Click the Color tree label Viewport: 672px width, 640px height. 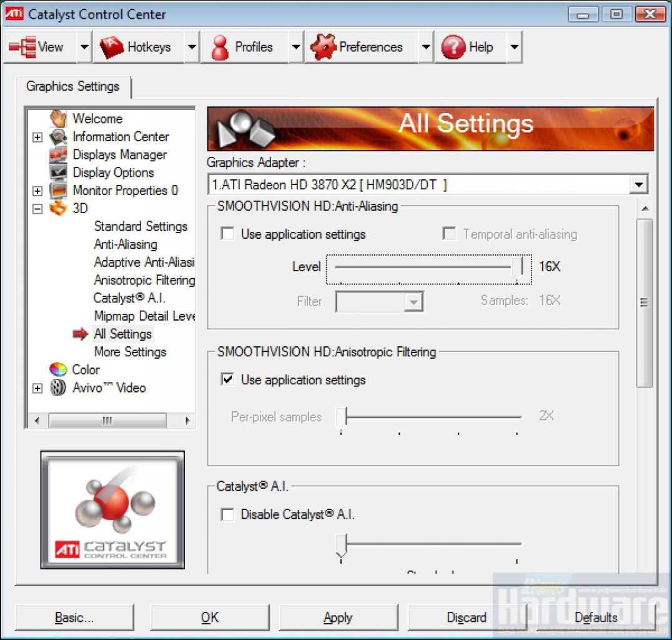[86, 369]
